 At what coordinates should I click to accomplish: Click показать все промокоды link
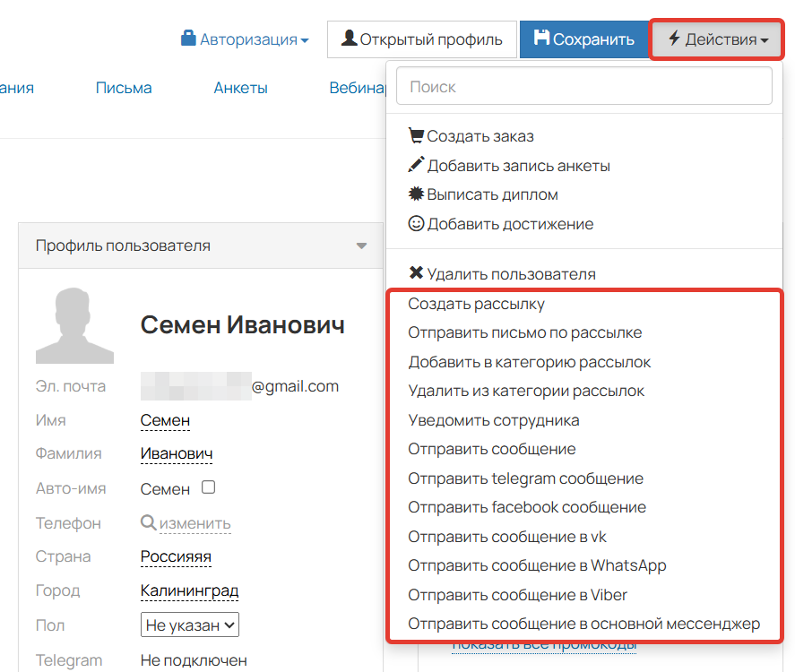545,643
